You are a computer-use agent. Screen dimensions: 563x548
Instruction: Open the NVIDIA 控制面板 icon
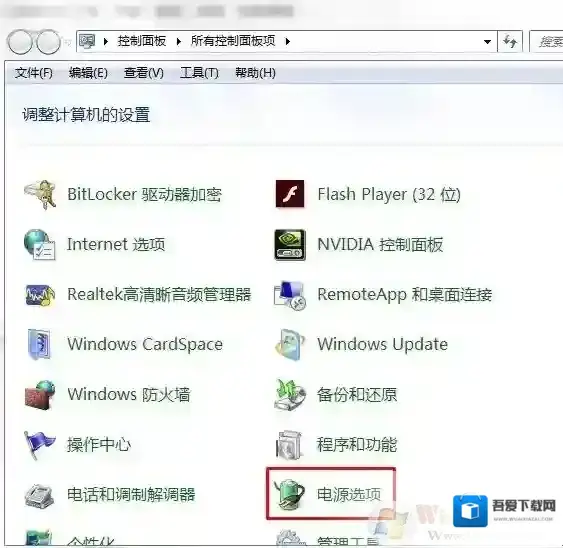point(290,245)
